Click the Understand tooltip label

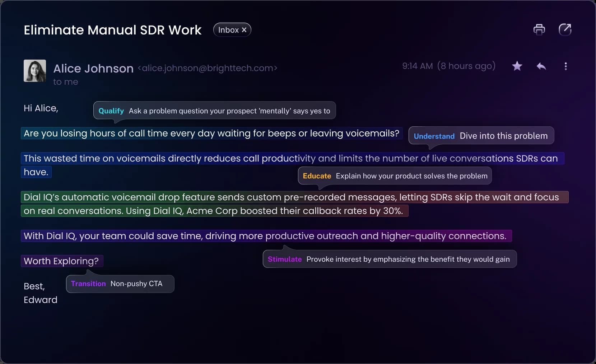(x=434, y=136)
